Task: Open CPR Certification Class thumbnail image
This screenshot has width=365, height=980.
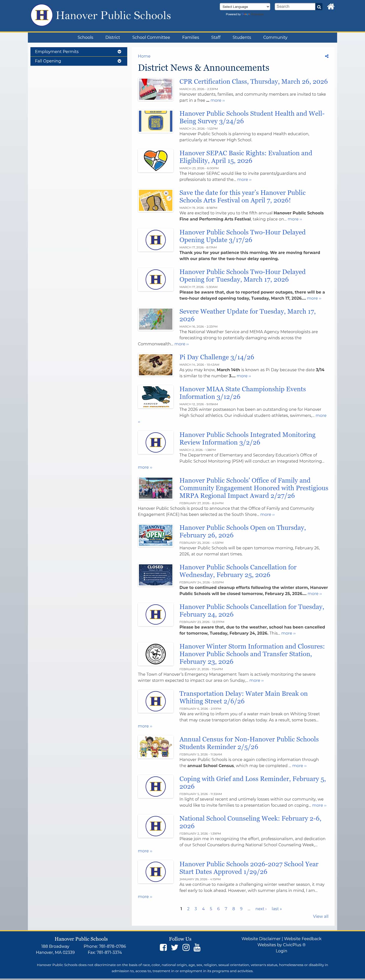Action: coord(156,89)
